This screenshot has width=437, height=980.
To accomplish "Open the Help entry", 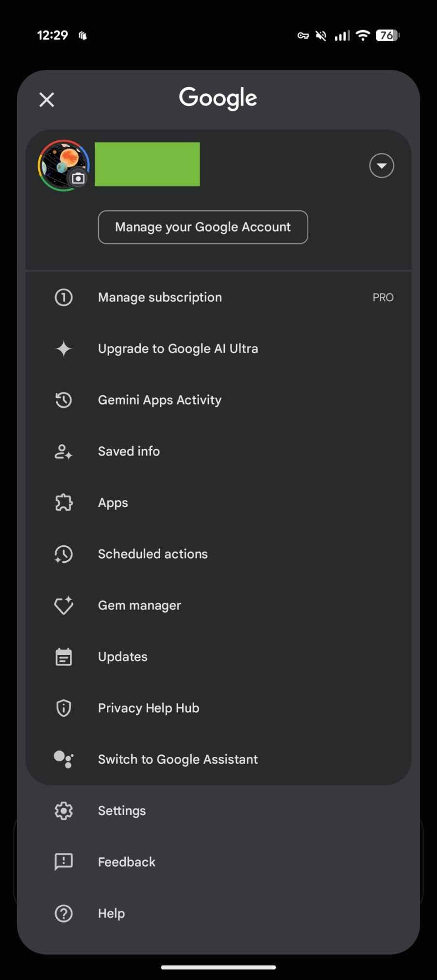I will click(218, 913).
